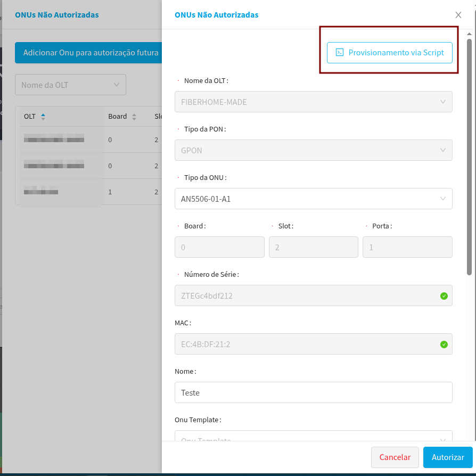
Task: Click the Nome input field with Teste
Action: coord(313,392)
